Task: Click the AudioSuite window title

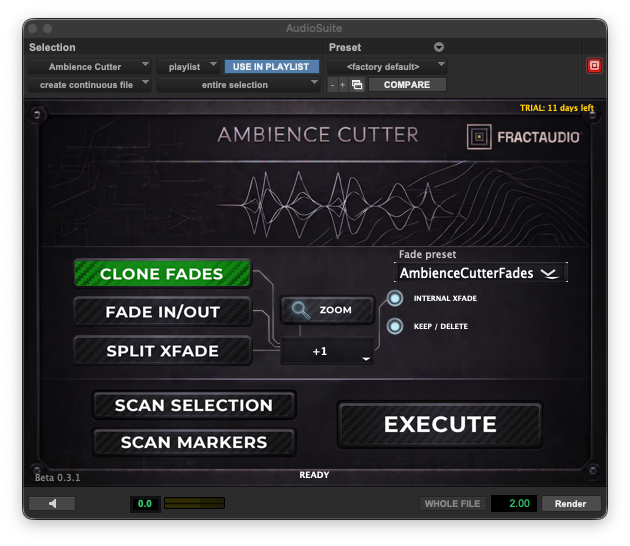Action: pos(314,28)
